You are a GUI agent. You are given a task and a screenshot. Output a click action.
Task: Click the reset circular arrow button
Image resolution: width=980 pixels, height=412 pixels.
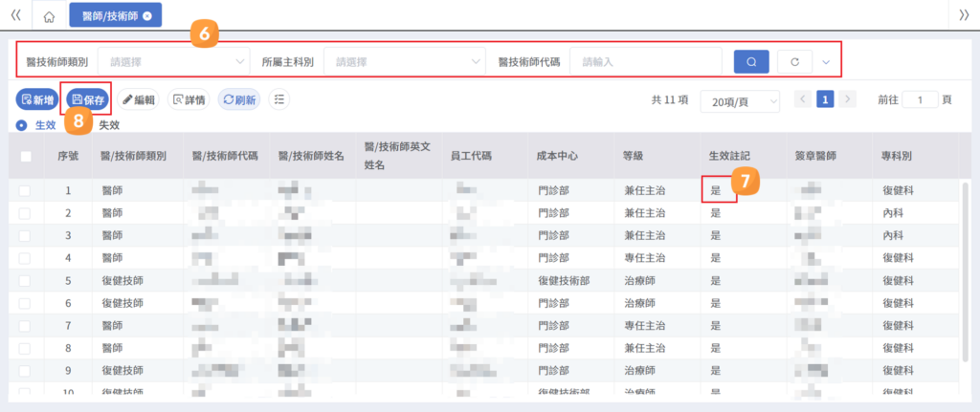pos(795,62)
